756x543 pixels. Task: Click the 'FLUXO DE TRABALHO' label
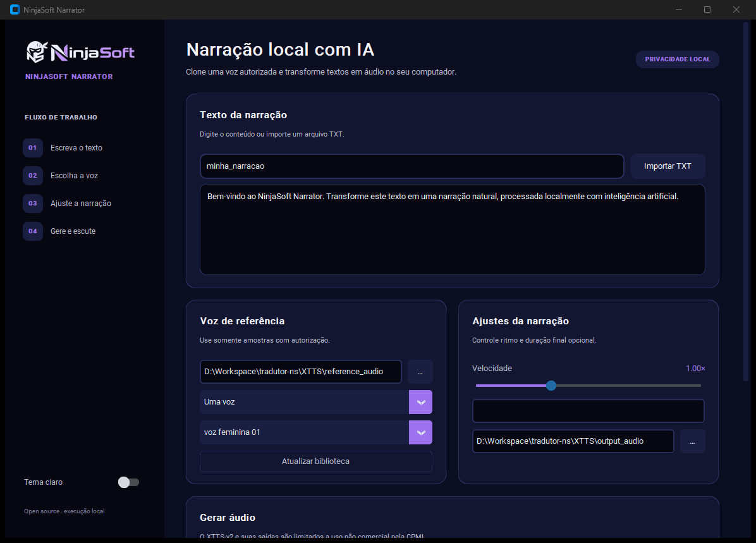click(61, 117)
